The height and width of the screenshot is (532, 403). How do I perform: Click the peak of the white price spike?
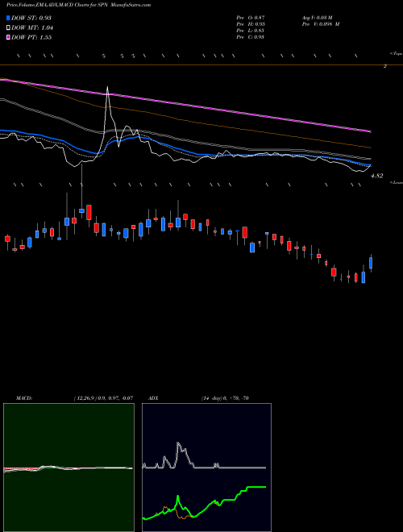point(107,88)
